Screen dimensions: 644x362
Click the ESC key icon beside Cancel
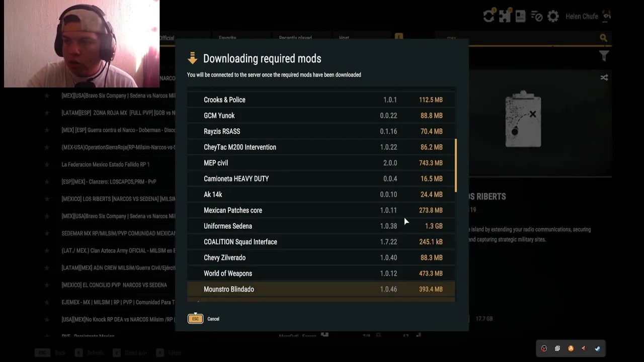pyautogui.click(x=195, y=319)
